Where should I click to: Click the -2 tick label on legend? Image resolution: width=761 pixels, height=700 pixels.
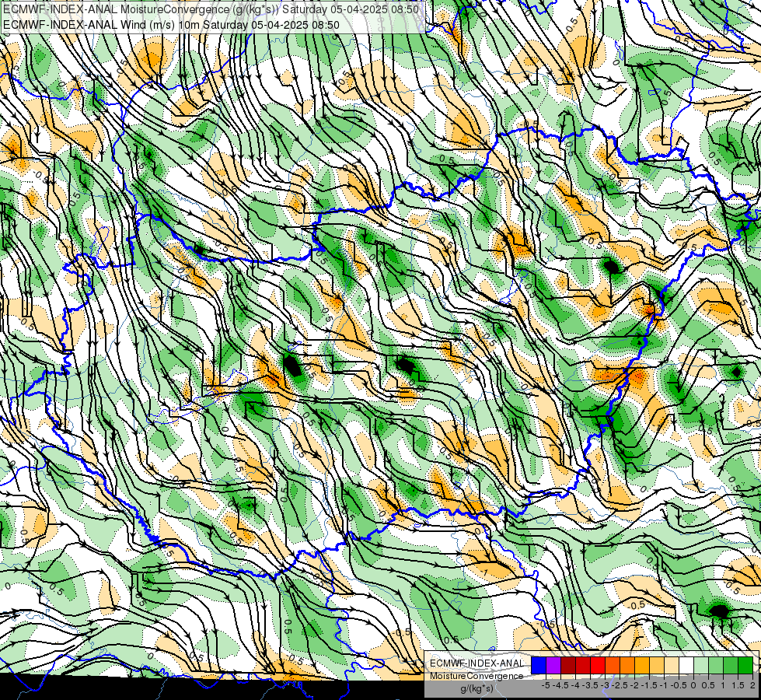point(634,685)
